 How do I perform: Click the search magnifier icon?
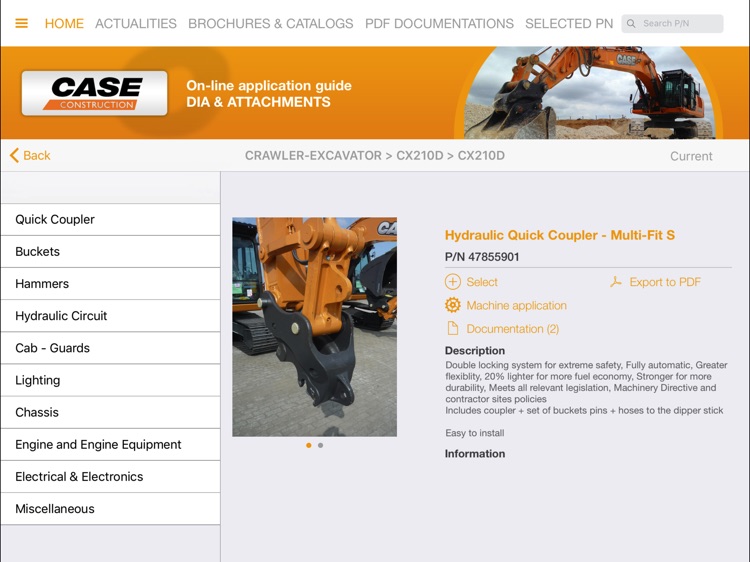point(631,23)
